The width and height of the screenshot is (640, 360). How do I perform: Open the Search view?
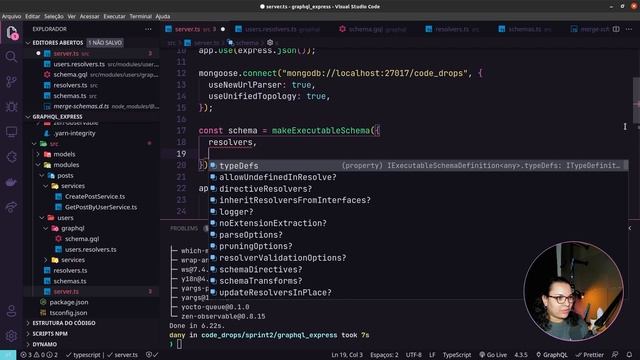point(11,57)
